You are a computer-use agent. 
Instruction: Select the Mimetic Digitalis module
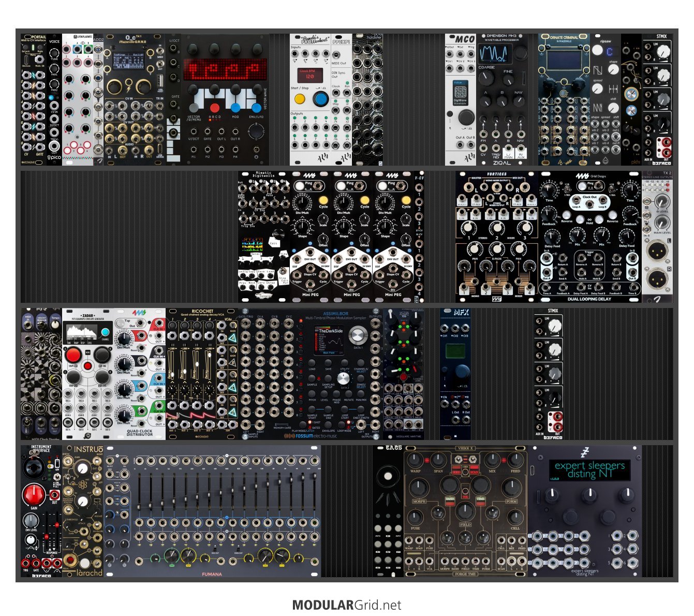click(264, 237)
